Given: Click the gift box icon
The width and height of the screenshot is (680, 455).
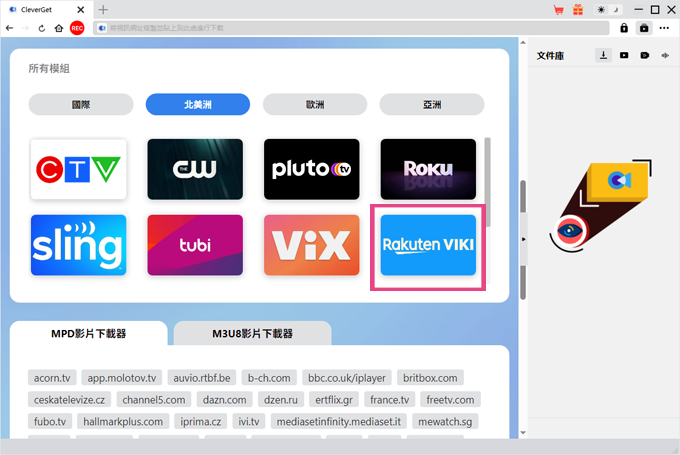Looking at the screenshot, I should [578, 10].
